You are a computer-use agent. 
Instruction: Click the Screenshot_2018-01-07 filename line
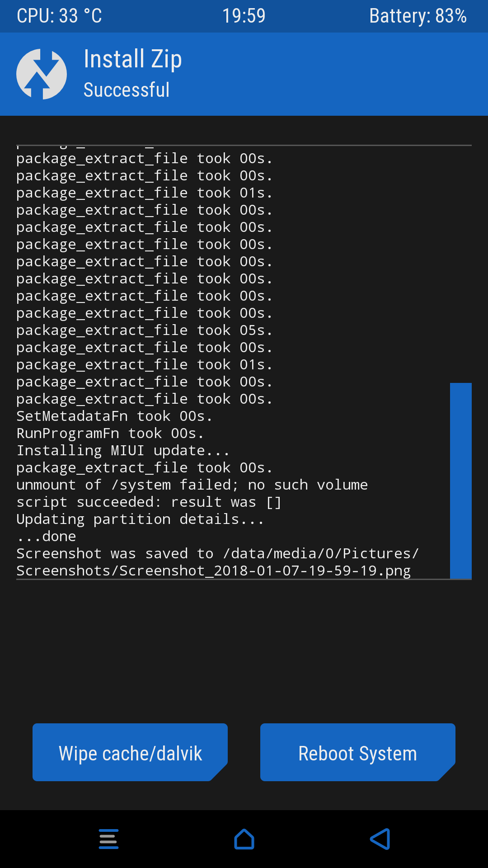pos(213,571)
